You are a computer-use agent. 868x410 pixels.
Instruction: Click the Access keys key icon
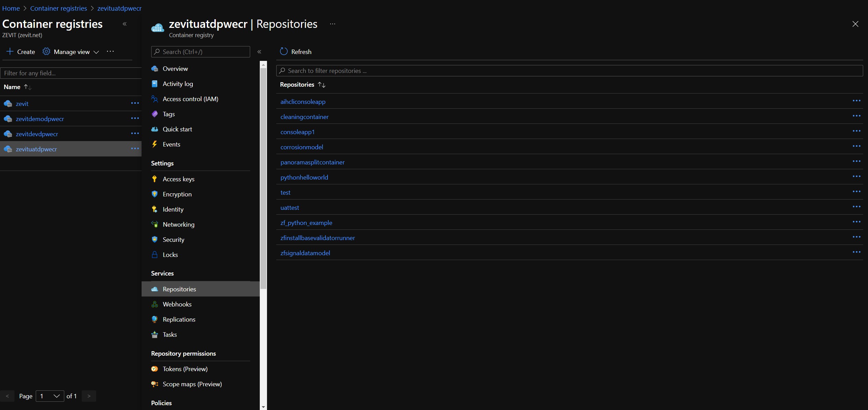point(155,179)
